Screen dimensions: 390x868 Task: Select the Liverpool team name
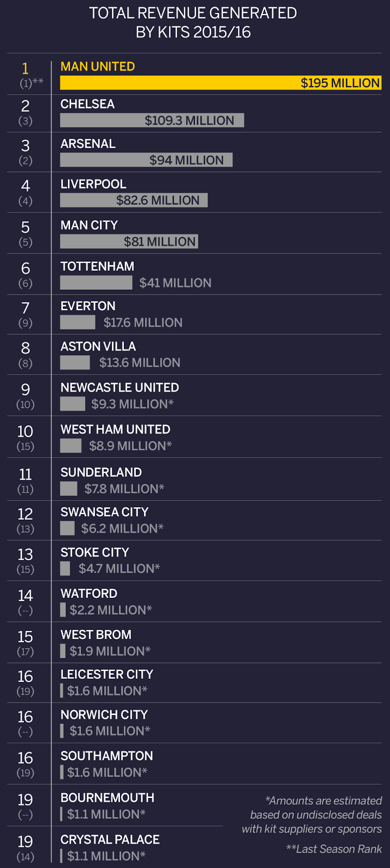click(93, 184)
